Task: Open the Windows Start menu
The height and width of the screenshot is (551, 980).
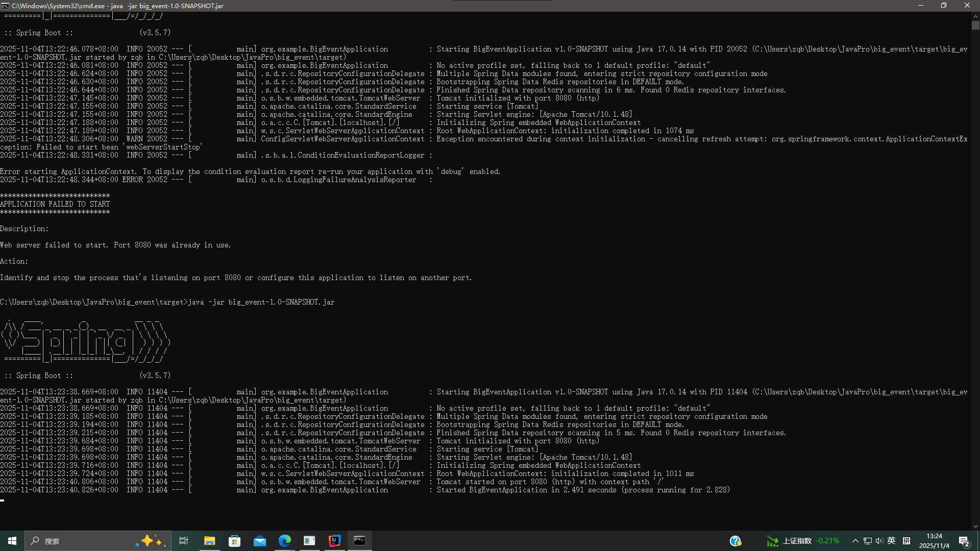Action: click(12, 541)
